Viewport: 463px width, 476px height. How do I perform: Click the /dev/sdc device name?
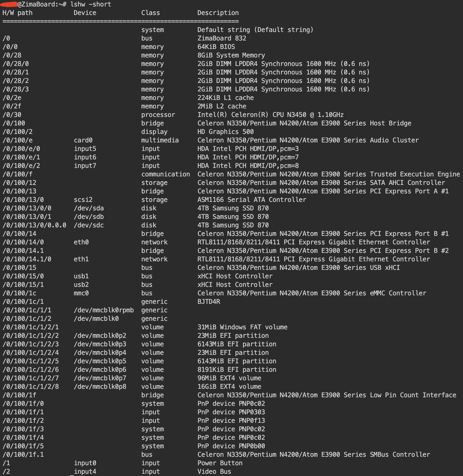[89, 225]
